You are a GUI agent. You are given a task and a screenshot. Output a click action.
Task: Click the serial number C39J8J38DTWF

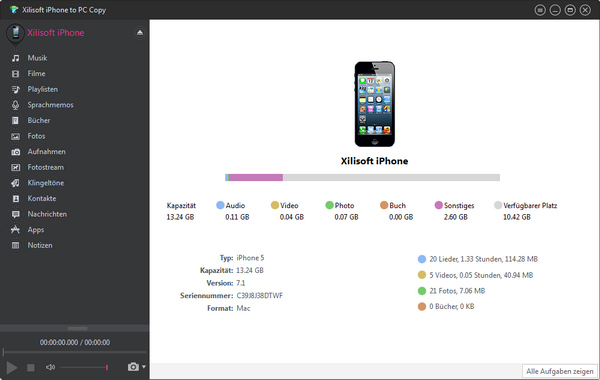click(x=259, y=296)
